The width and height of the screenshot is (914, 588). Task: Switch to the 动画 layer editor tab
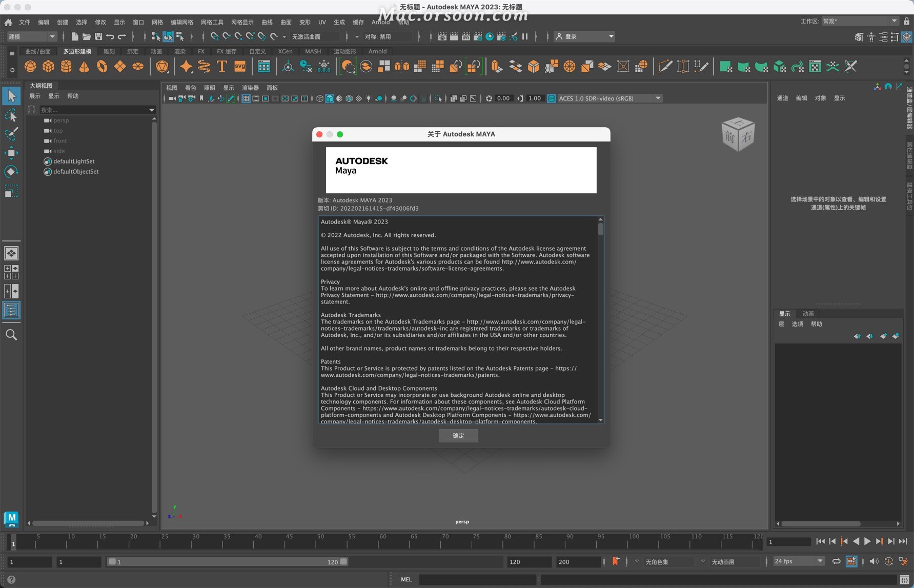[x=808, y=314]
